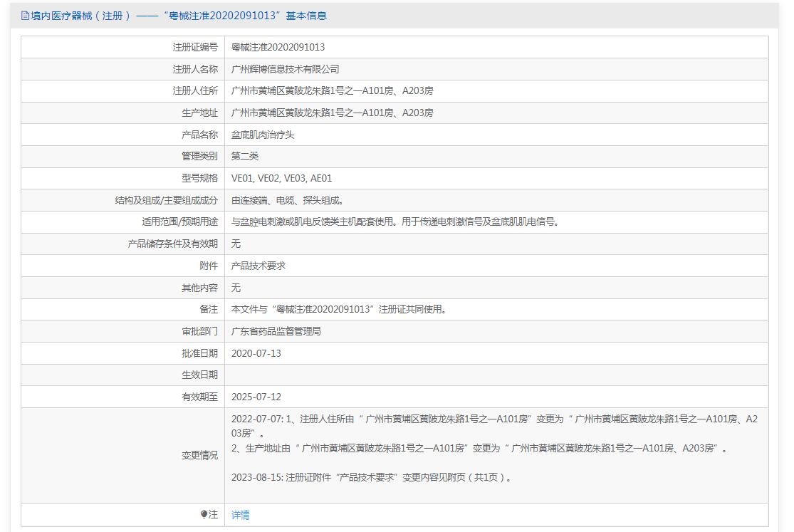Click the document icon before 境内医疗器械 title
Image resolution: width=794 pixels, height=532 pixels.
click(x=25, y=16)
